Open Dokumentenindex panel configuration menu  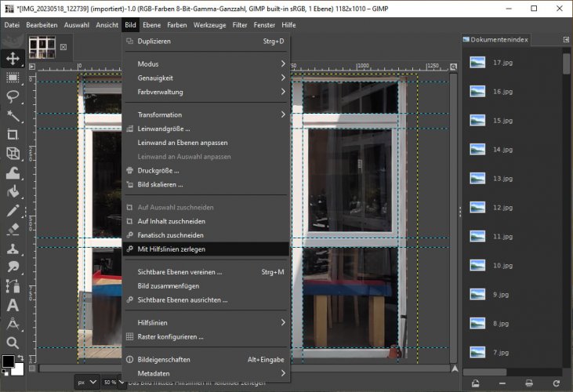pos(566,39)
